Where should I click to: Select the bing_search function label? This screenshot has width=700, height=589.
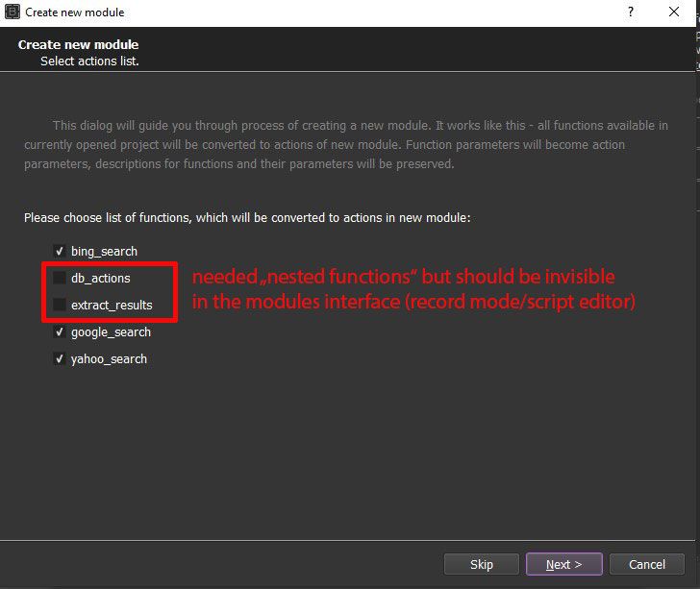point(104,251)
